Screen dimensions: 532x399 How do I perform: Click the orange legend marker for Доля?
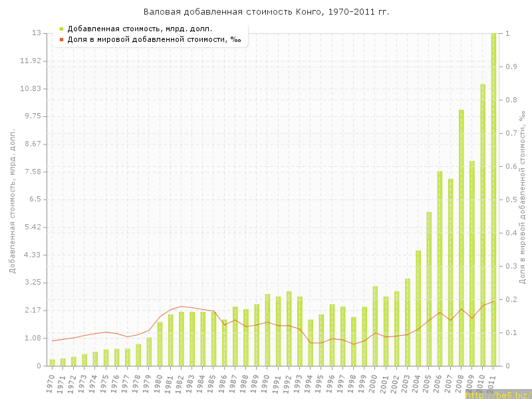pyautogui.click(x=61, y=40)
